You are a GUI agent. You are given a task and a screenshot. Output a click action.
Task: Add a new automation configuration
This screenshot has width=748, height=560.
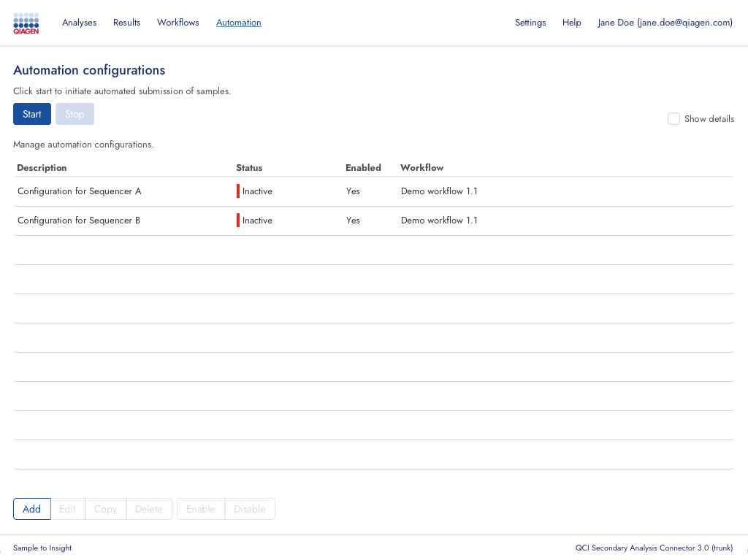click(32, 509)
